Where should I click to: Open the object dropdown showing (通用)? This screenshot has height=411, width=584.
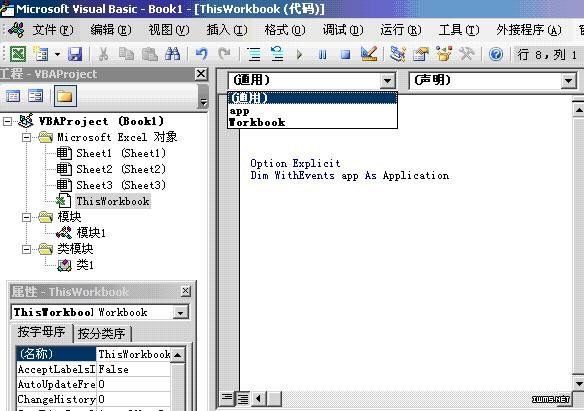click(387, 80)
